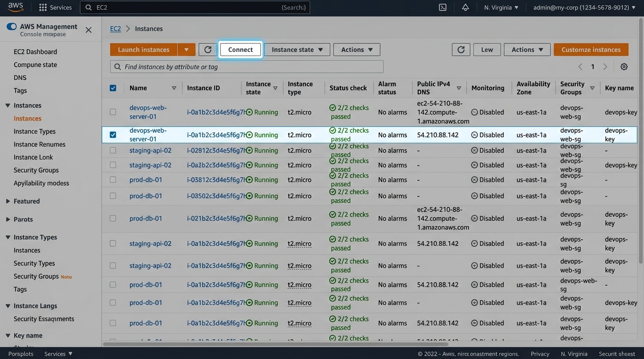Viewport: 644px width, 359px height.
Task: Open the notifications bell
Action: [x=465, y=7]
